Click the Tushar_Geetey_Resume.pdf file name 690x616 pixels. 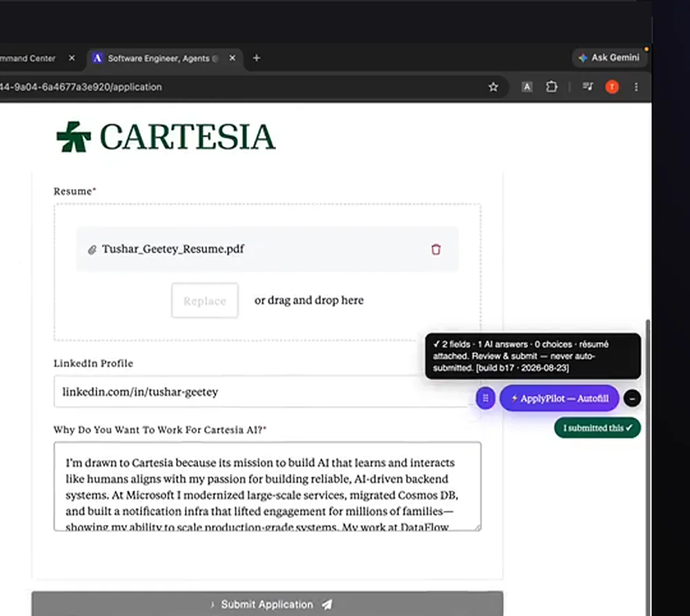click(173, 249)
